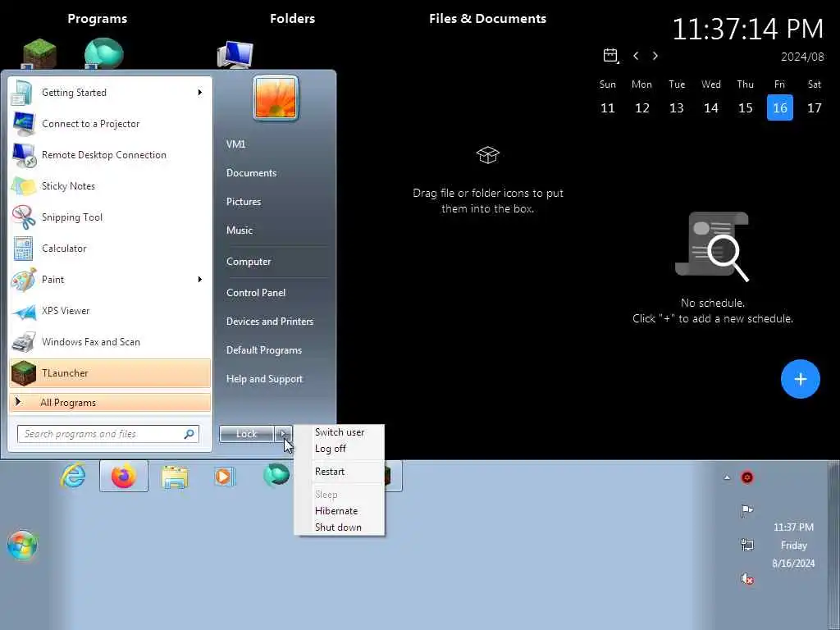Screen dimensions: 840x630
Task: Click the Folders box header
Action: point(293,19)
